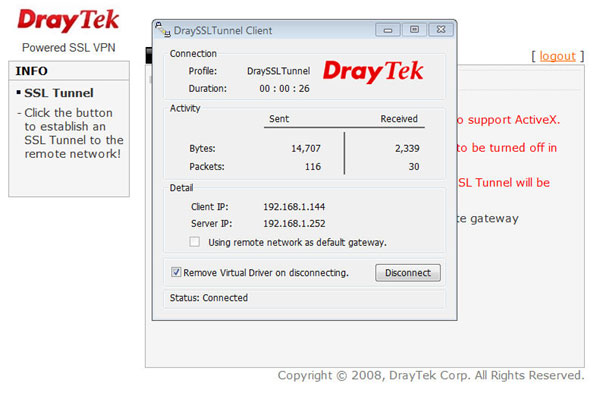Click the Duration timer value

pyautogui.click(x=284, y=89)
